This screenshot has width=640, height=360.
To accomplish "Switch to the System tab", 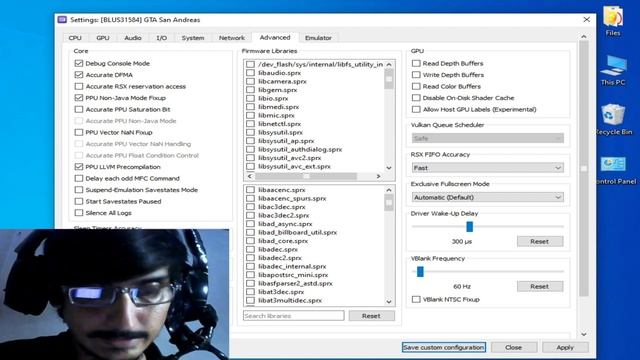I will [193, 38].
